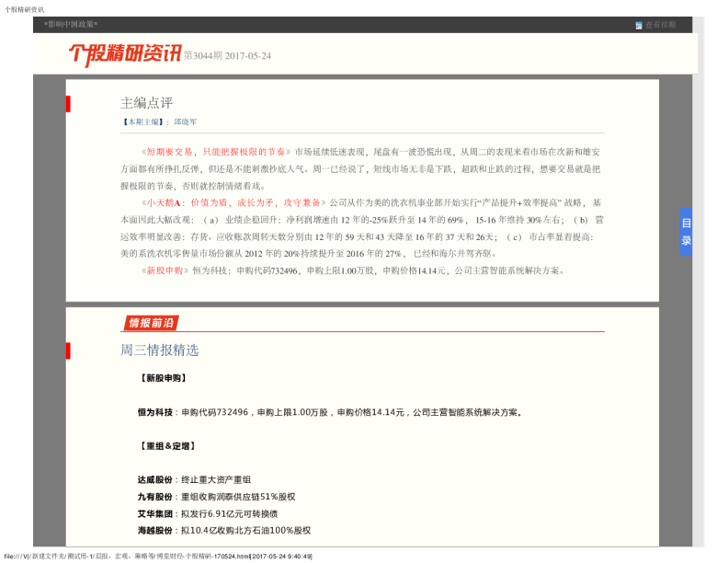The width and height of the screenshot is (728, 563).
Task: Click the 情报前沿 section badge
Action: point(151,323)
